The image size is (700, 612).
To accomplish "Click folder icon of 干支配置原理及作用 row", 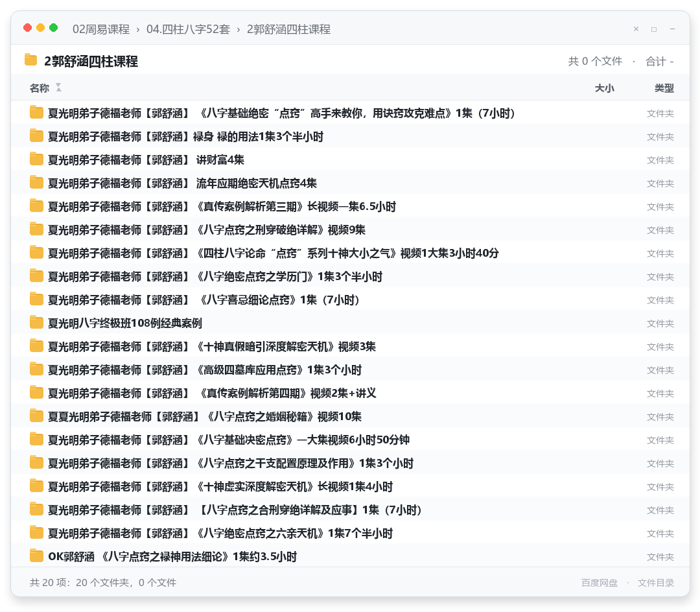I will coord(36,462).
